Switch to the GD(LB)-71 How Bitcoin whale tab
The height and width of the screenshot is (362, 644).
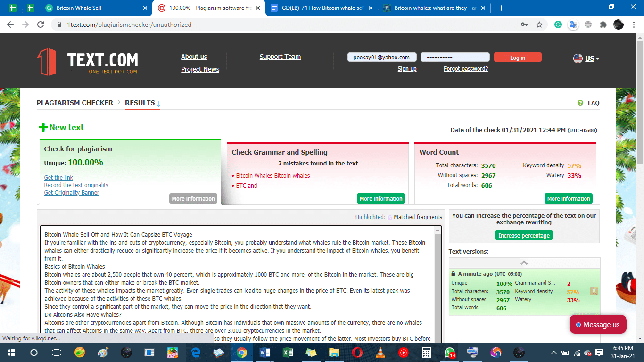pyautogui.click(x=322, y=8)
